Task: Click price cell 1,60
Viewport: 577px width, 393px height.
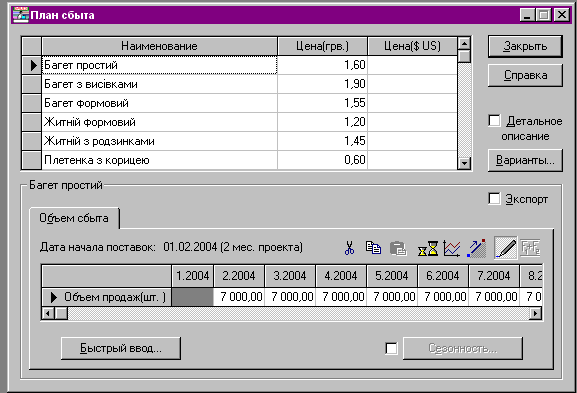Action: point(322,65)
